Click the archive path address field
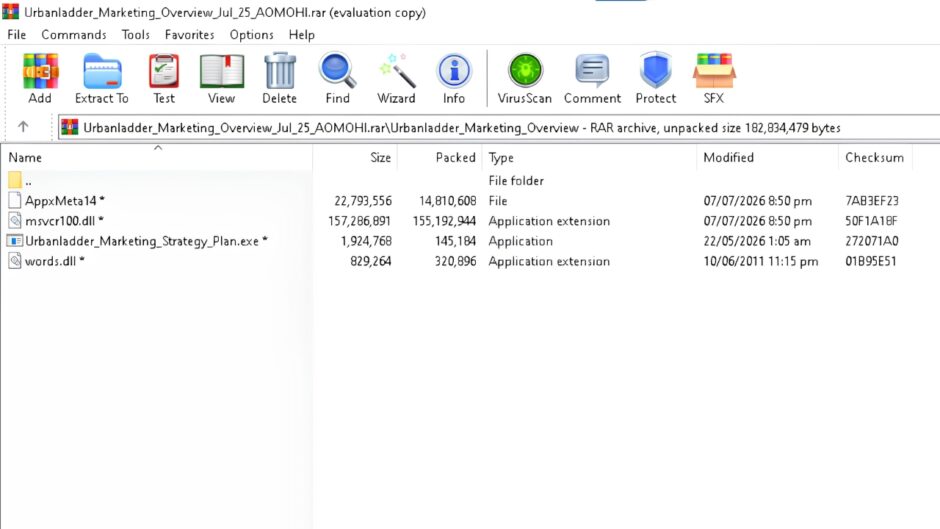940x529 pixels. tap(499, 128)
